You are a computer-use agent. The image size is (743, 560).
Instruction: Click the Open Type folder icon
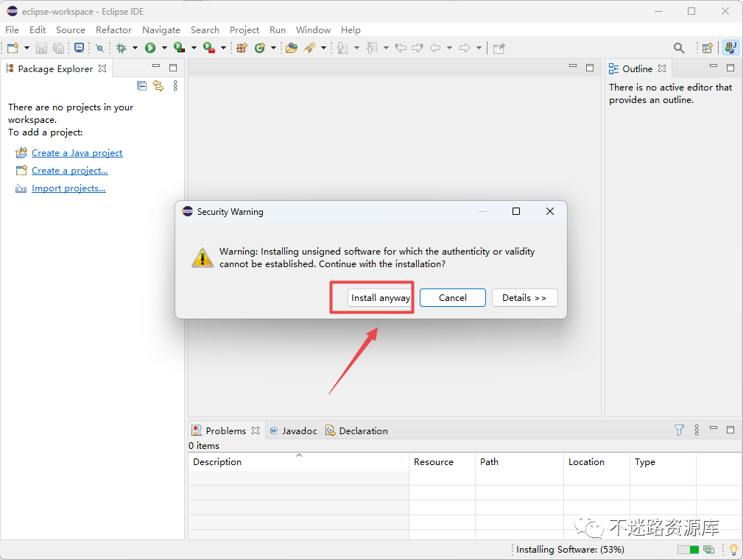coord(292,48)
